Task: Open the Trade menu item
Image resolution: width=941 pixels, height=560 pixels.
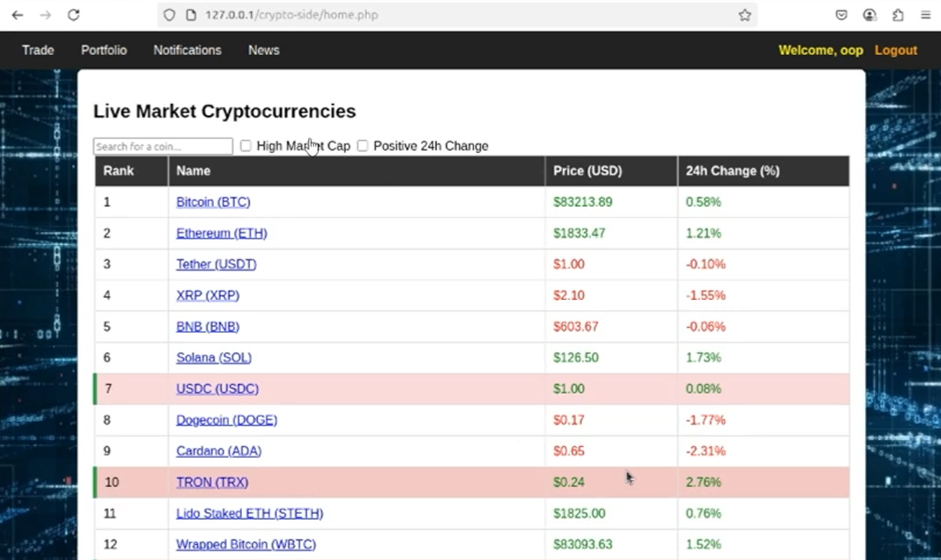Action: 38,50
